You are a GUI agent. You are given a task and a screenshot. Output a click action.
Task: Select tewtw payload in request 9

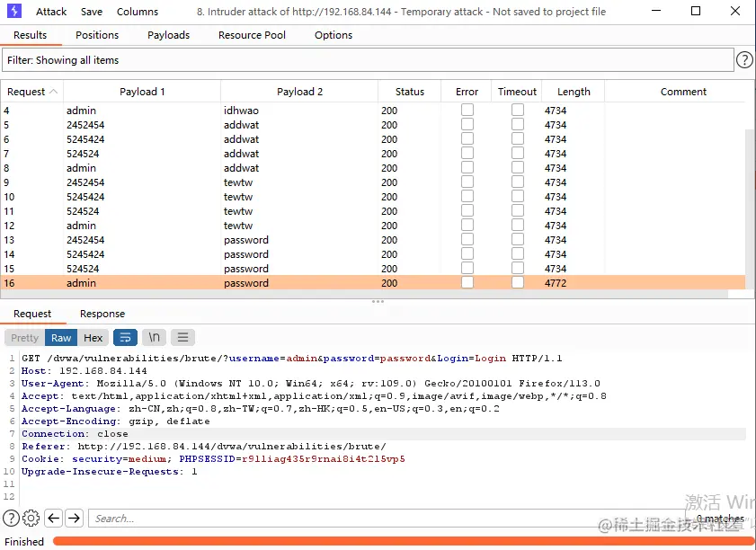click(238, 182)
